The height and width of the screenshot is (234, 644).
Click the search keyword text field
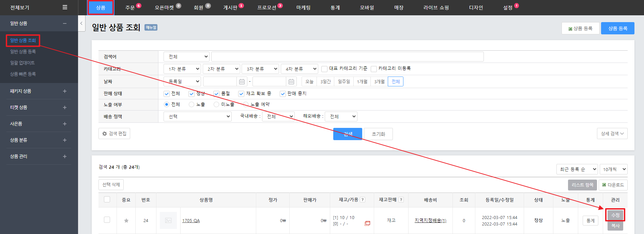[x=347, y=57]
